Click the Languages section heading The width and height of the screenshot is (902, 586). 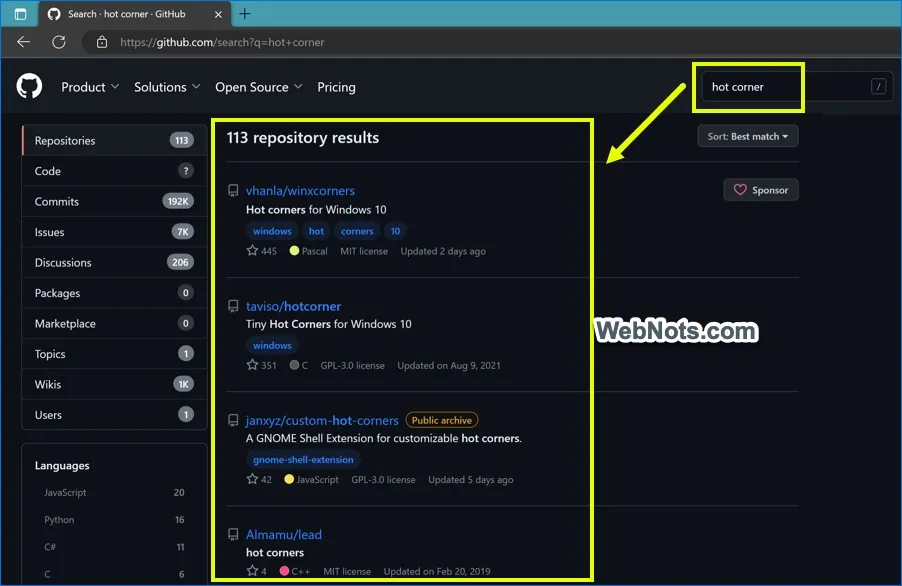pyautogui.click(x=62, y=465)
